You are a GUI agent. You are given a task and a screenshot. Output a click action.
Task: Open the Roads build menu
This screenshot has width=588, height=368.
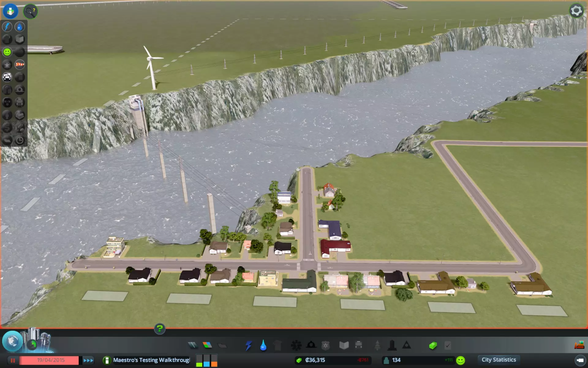pyautogui.click(x=193, y=346)
